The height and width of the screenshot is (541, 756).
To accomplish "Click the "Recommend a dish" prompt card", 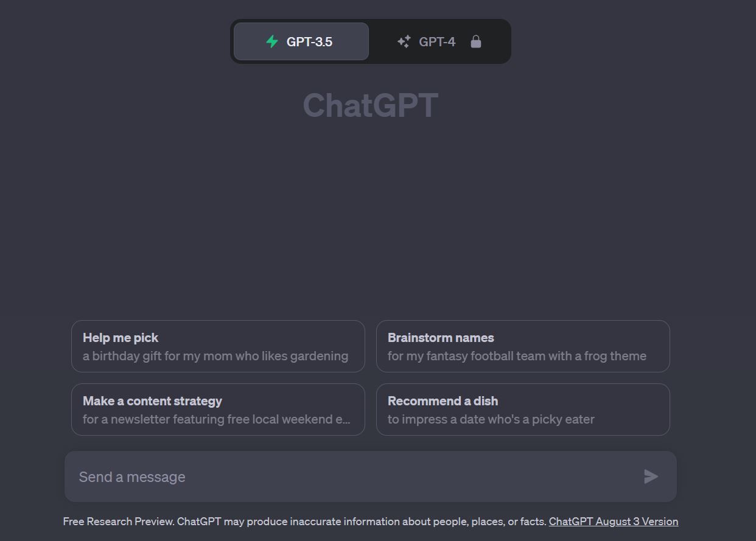I will (523, 410).
